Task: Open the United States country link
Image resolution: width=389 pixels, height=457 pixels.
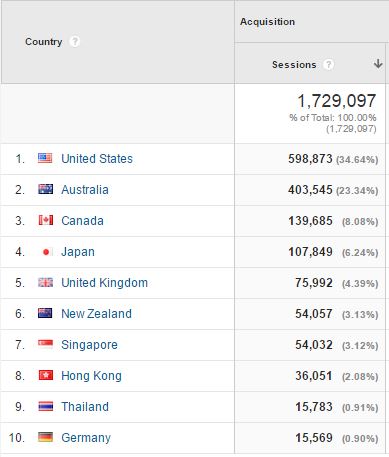Action: [97, 159]
